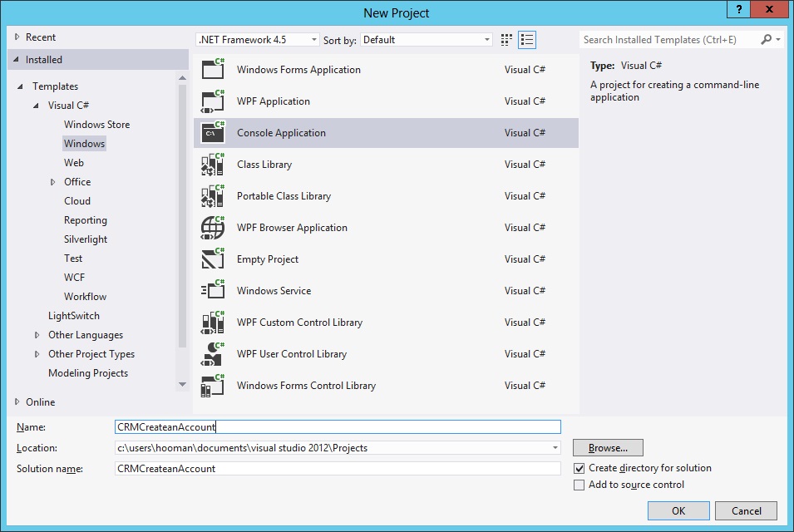Expand the Office tree node

point(52,182)
